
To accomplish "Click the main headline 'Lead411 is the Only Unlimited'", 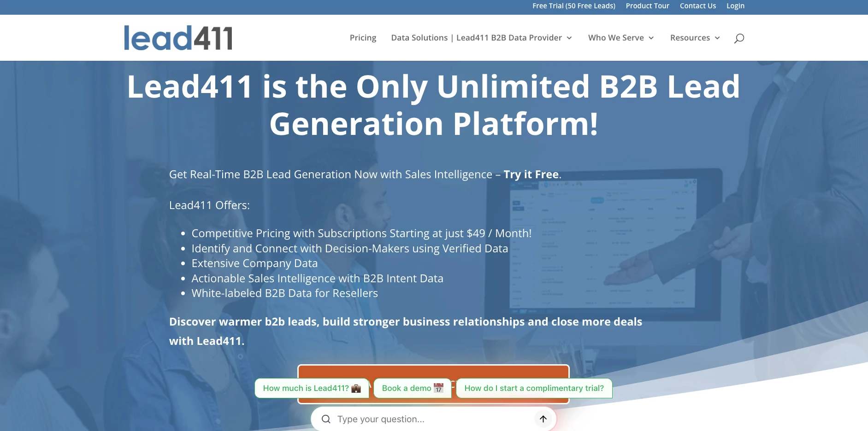I will [x=433, y=105].
